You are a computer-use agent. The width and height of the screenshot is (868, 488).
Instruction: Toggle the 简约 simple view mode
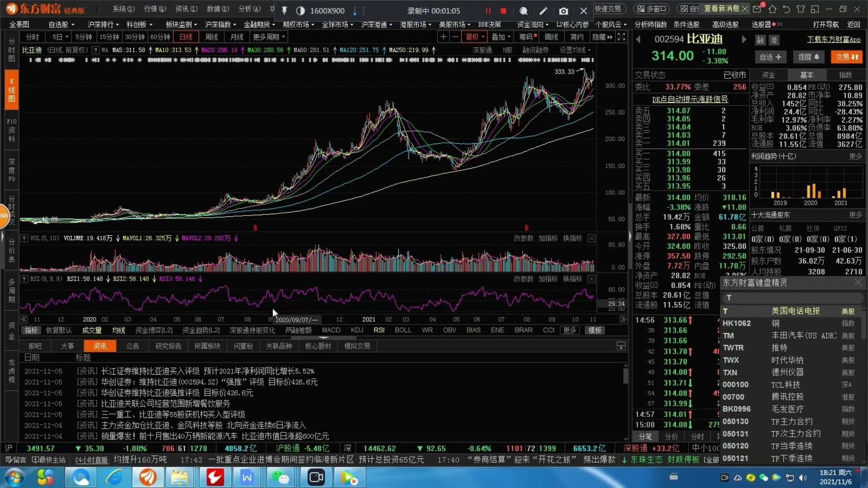coord(577,37)
